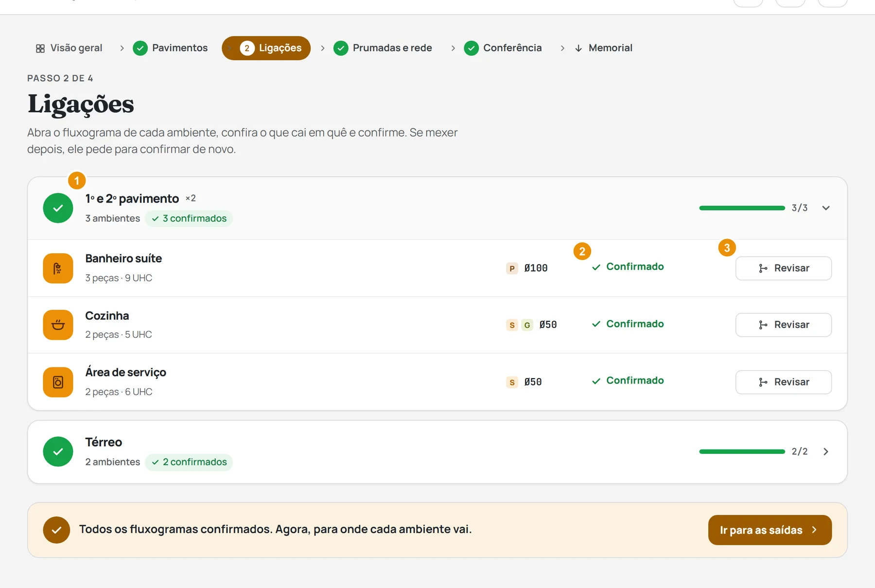Image resolution: width=875 pixels, height=588 pixels.
Task: Click Confirmado status in Área de serviço row
Action: click(x=628, y=380)
